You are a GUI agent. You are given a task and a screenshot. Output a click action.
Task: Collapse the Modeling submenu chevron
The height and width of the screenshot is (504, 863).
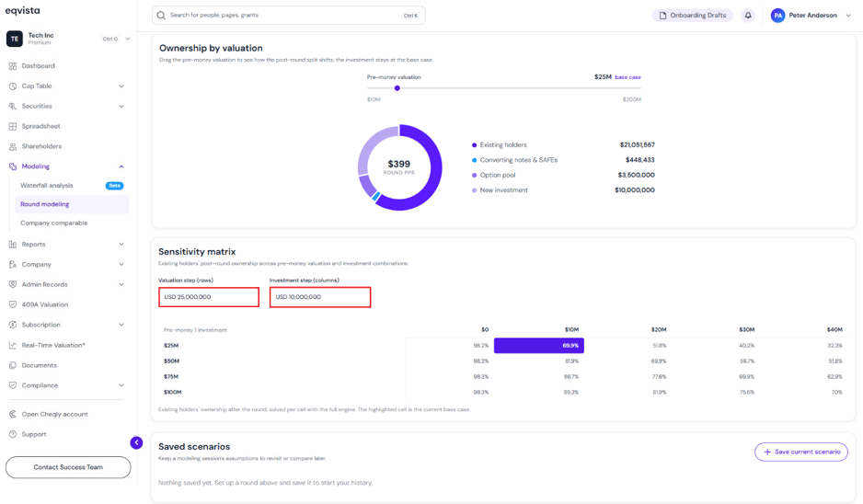(121, 166)
